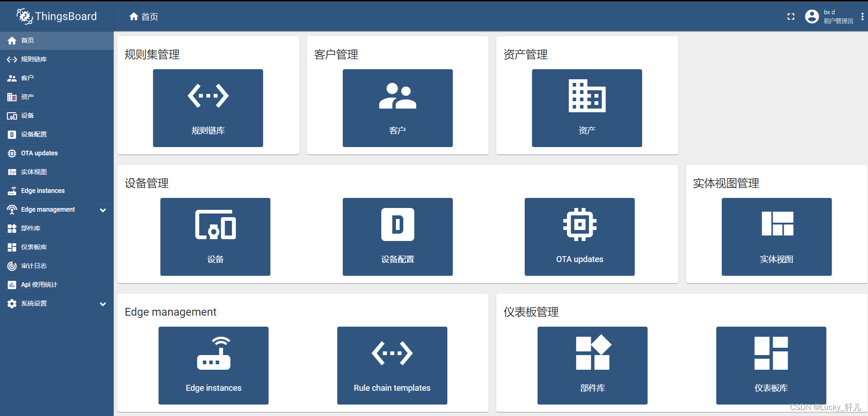The width and height of the screenshot is (868, 416).
Task: Click the Edge management section heading
Action: click(x=170, y=312)
